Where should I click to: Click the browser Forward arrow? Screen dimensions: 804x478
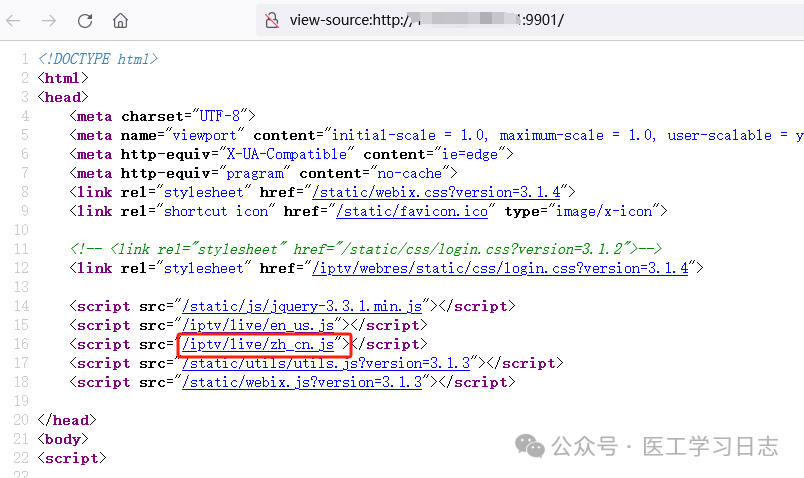[49, 21]
